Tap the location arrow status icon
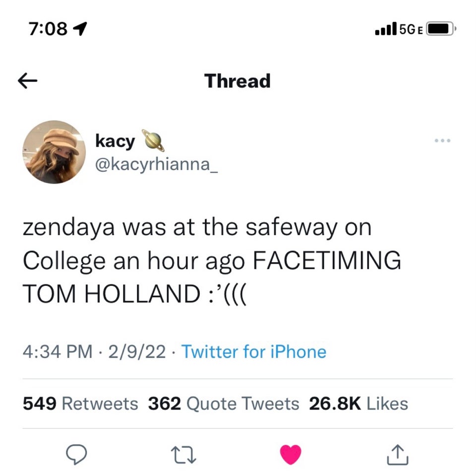Image resolution: width=476 pixels, height=476 pixels. click(x=80, y=29)
